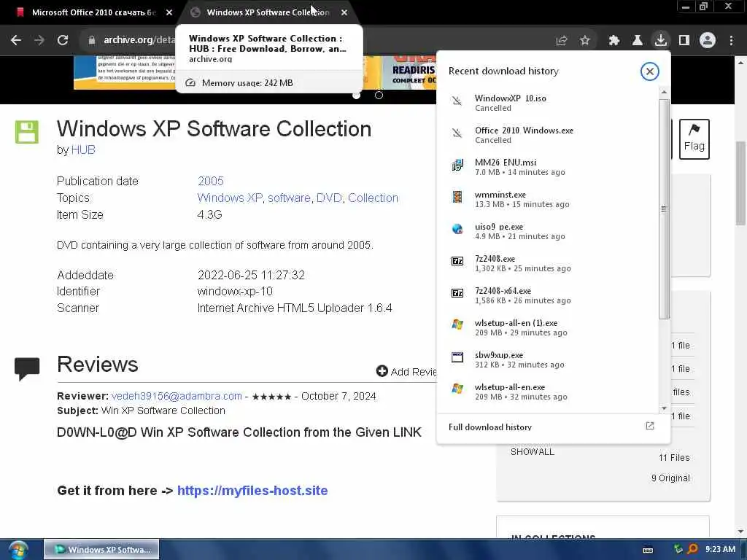Image resolution: width=747 pixels, height=560 pixels.
Task: Click the uiso9_pe.exe globe icon
Action: pyautogui.click(x=457, y=229)
